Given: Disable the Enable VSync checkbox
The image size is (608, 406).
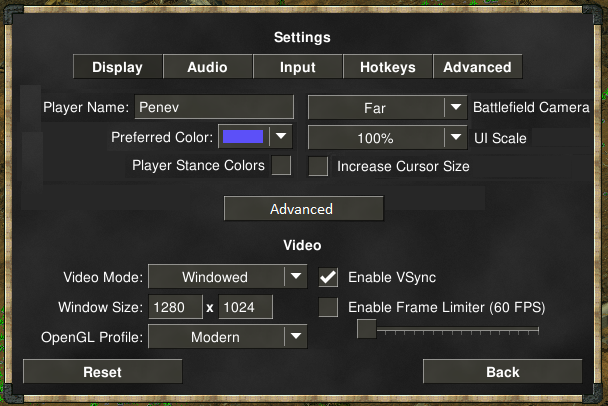Looking at the screenshot, I should pyautogui.click(x=328, y=277).
